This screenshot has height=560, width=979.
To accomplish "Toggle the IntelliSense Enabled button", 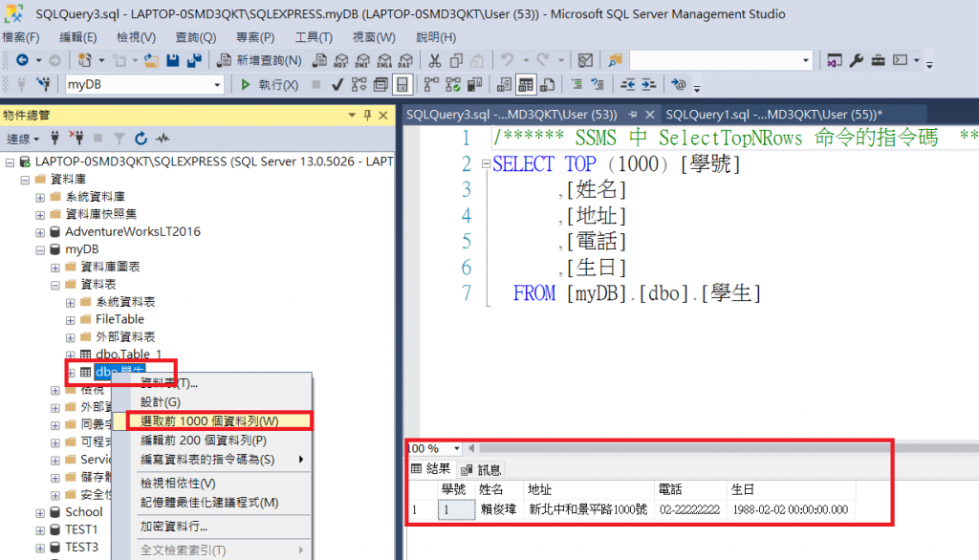I will point(402,84).
